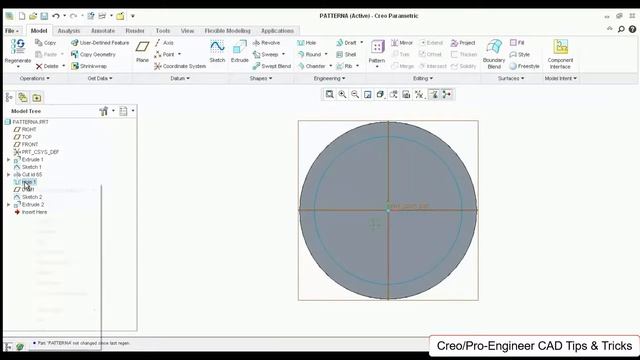Open Component Interface tool
The height and width of the screenshot is (360, 640).
pos(560,53)
